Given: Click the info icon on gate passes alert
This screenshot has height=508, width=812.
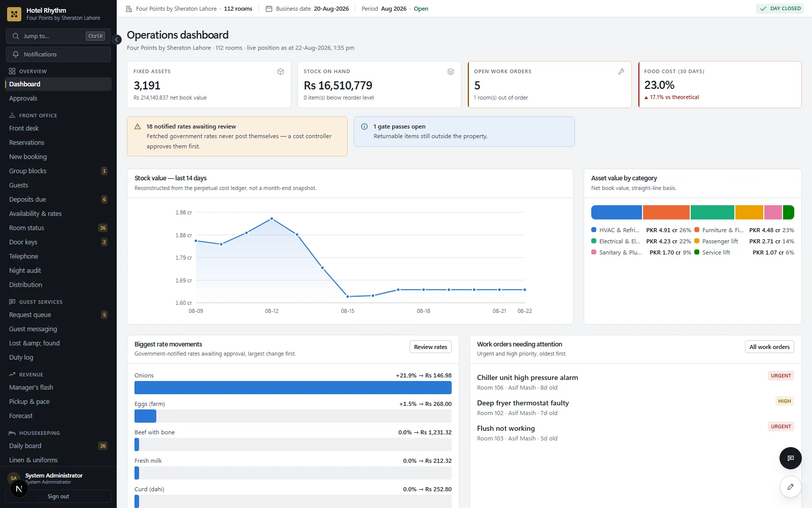Looking at the screenshot, I should click(364, 126).
